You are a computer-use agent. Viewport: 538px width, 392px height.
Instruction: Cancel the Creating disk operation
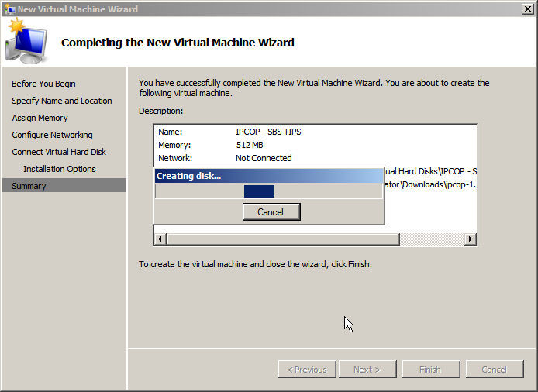271,212
